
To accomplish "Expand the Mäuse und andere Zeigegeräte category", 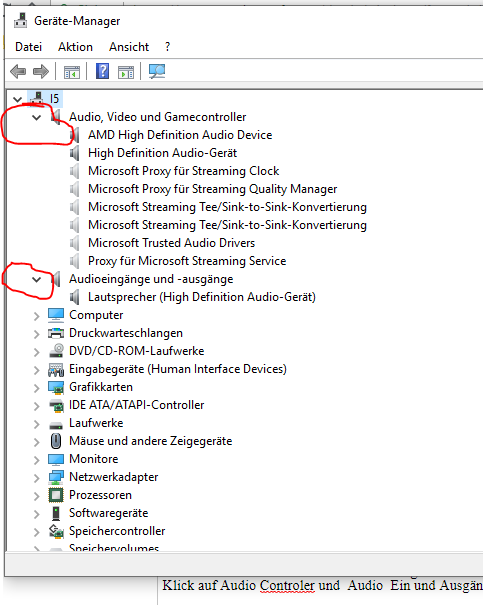I will click(36, 442).
